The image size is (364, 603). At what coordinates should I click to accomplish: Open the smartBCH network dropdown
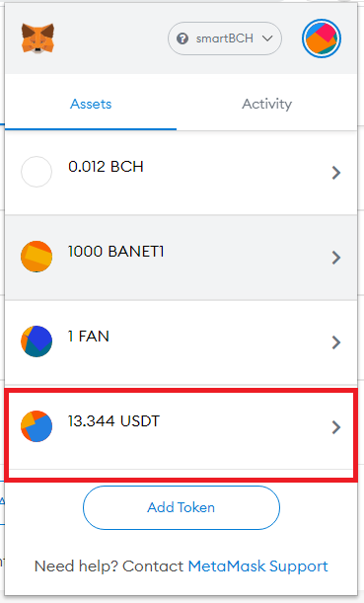[225, 38]
